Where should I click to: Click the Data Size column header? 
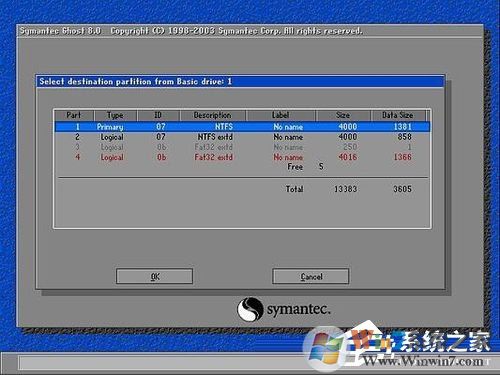398,115
